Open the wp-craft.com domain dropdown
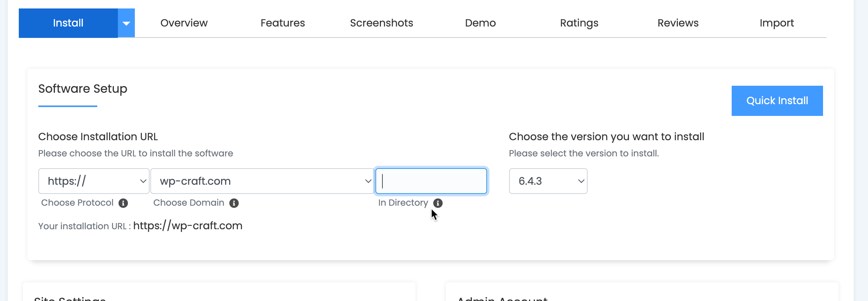 [262, 181]
